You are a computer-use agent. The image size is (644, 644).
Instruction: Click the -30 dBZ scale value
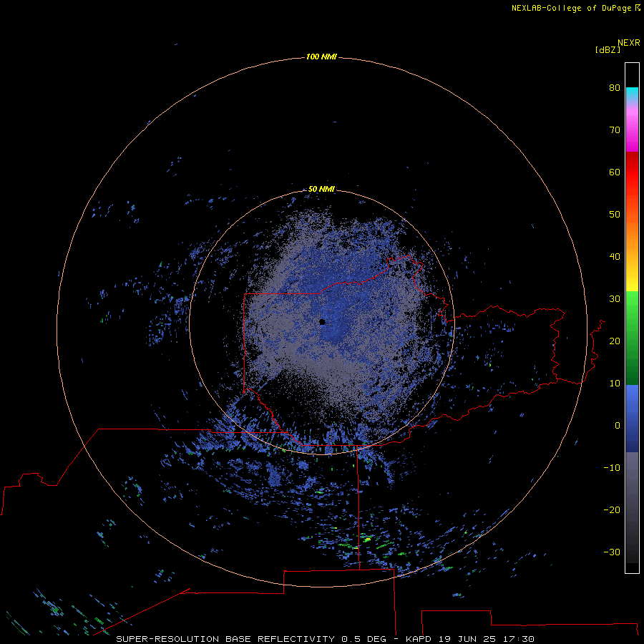(x=612, y=552)
